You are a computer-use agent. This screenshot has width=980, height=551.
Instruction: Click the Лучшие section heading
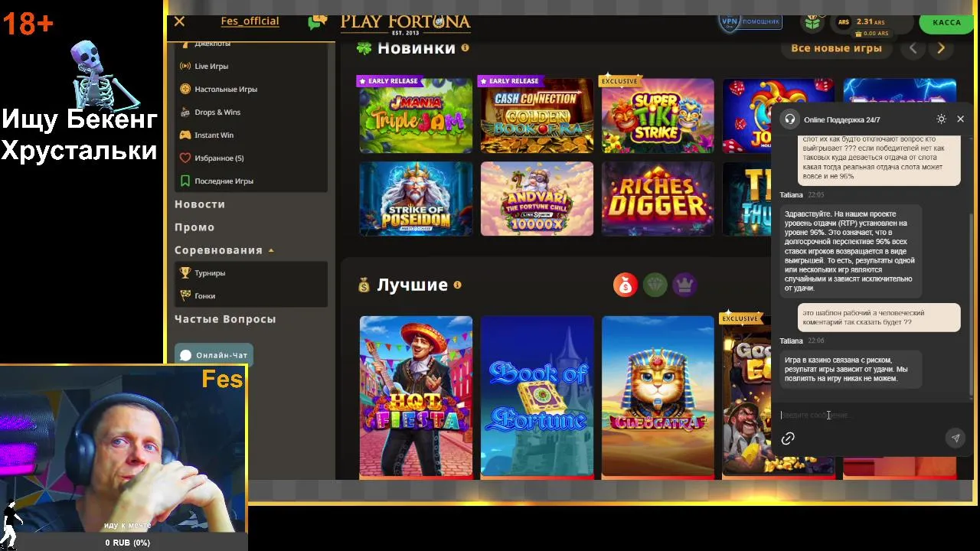pyautogui.click(x=413, y=285)
